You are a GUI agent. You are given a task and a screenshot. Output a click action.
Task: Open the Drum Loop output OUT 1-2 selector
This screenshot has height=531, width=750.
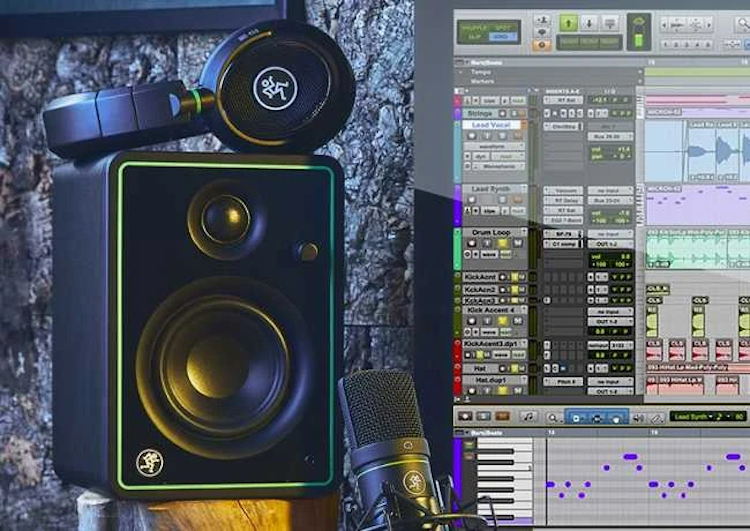pyautogui.click(x=609, y=243)
